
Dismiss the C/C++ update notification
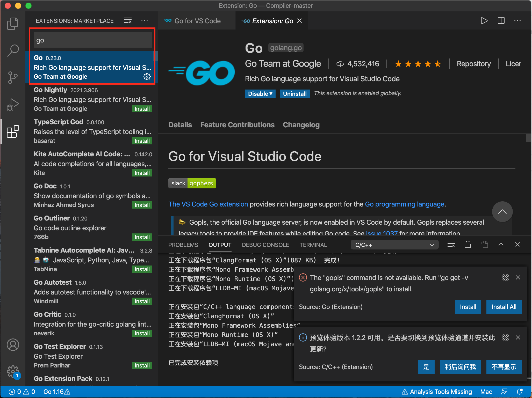[518, 337]
